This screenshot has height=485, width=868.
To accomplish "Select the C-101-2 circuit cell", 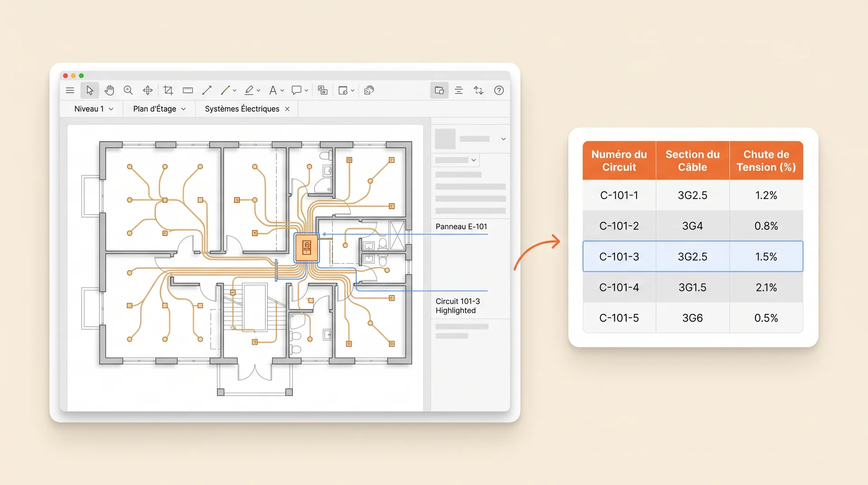I will (619, 226).
